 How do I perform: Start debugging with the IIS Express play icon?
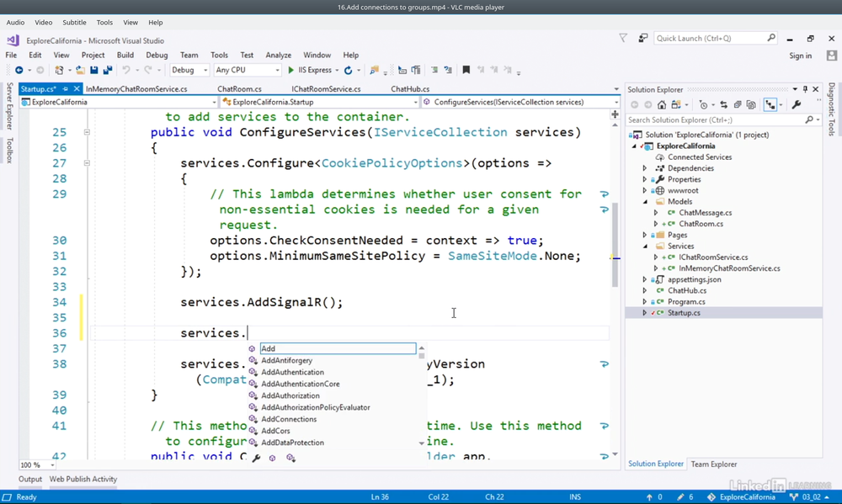(x=291, y=71)
